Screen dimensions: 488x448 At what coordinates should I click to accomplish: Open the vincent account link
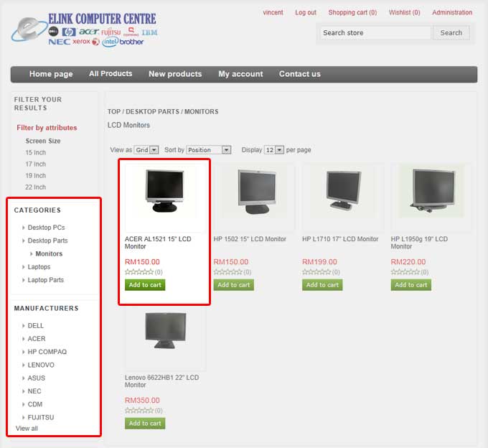pos(273,12)
